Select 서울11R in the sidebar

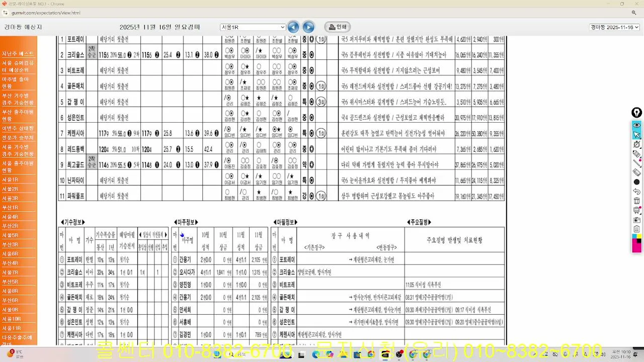11,328
